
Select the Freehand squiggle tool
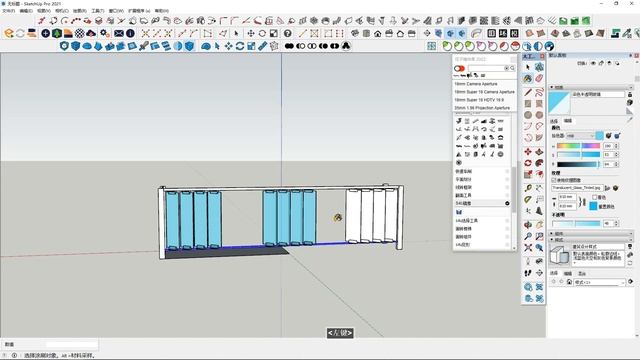(539, 92)
